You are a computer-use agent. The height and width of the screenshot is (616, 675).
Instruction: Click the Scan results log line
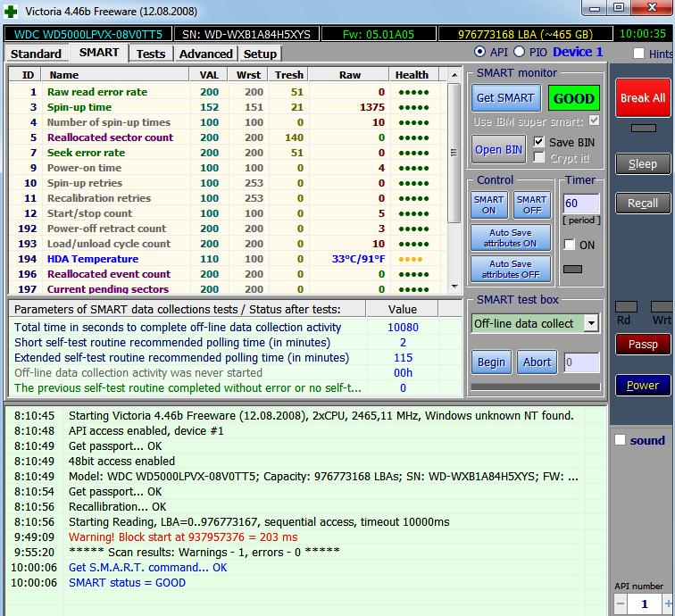204,552
